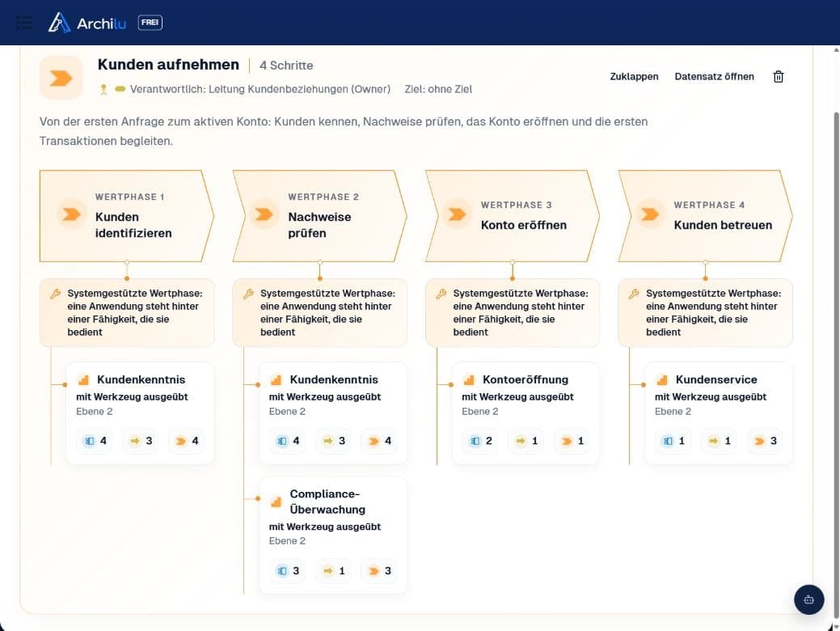Click the 4 Schritte label
This screenshot has height=631, width=840.
286,66
